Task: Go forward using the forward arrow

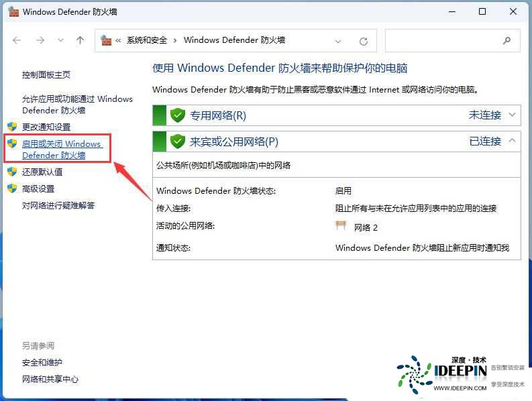Action: [40, 41]
